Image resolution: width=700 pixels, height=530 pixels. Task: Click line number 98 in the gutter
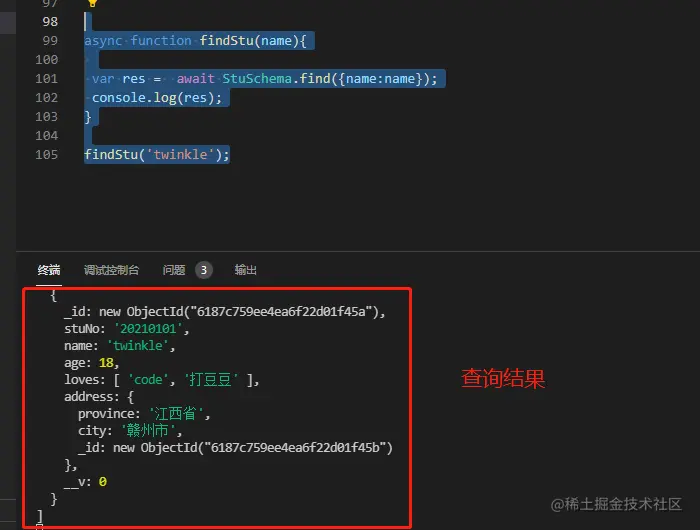pyautogui.click(x=50, y=21)
